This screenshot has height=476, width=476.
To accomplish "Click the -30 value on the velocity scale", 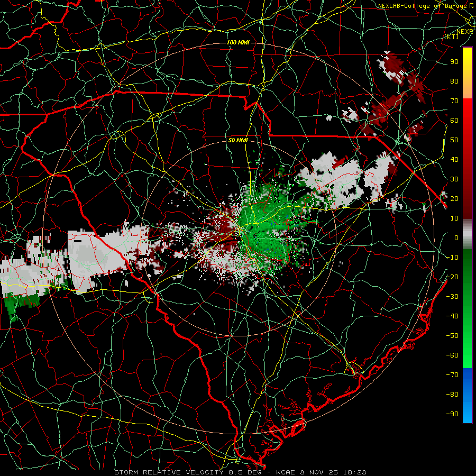I will (x=452, y=297).
